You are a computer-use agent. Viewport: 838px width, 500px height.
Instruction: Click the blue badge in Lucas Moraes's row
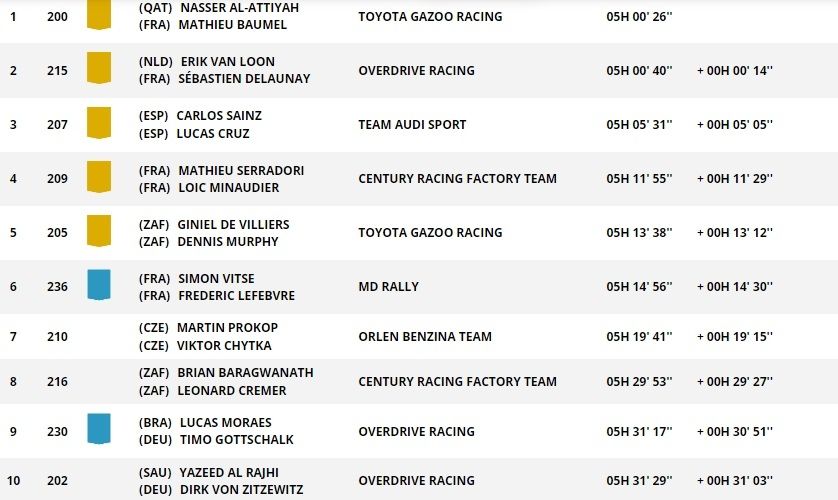point(98,429)
